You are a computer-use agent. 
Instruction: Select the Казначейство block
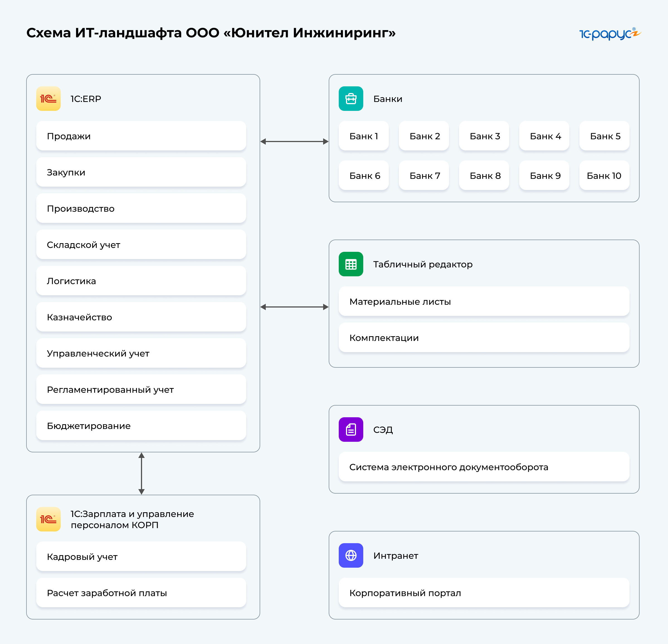141,317
